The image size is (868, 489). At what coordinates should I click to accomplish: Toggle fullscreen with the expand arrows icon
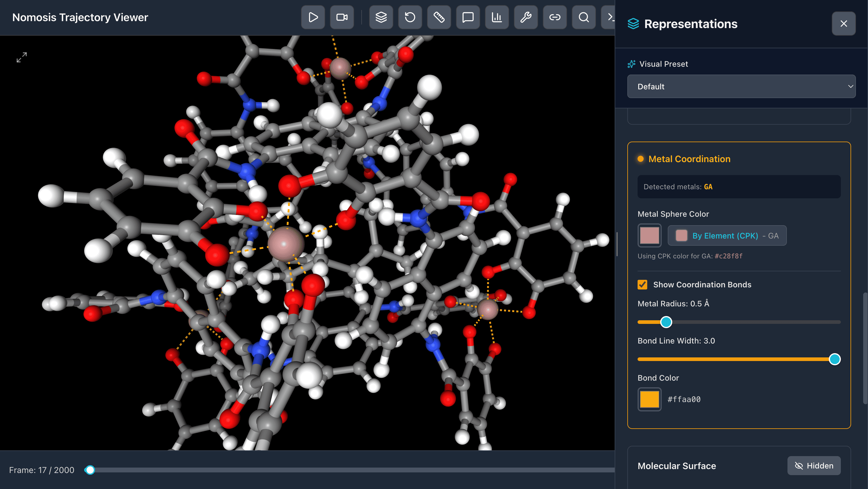22,57
